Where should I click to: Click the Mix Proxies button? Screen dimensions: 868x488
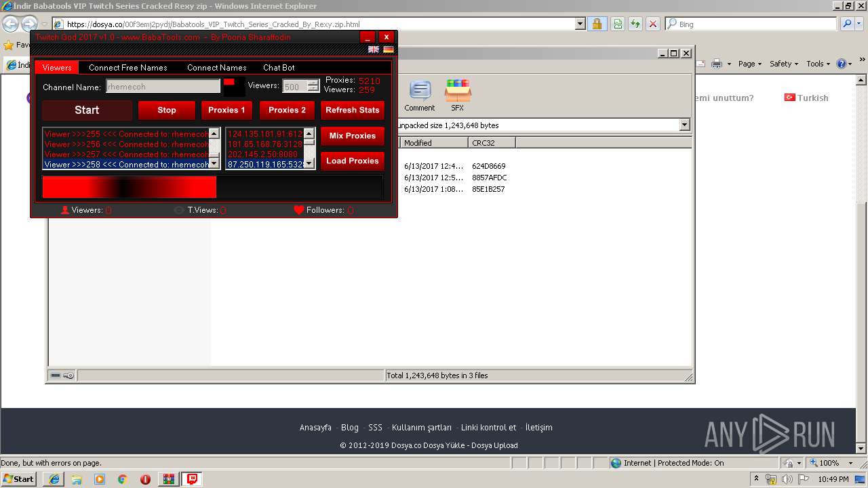pos(352,136)
